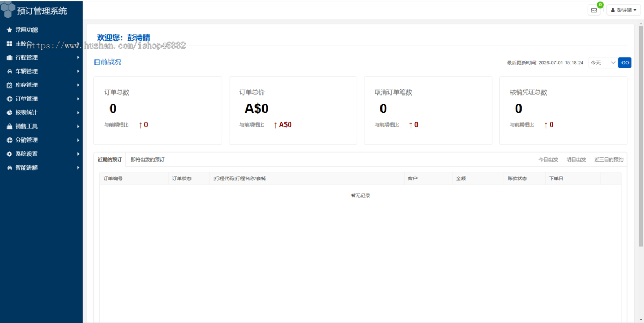Click the blue GO button

(x=625, y=63)
